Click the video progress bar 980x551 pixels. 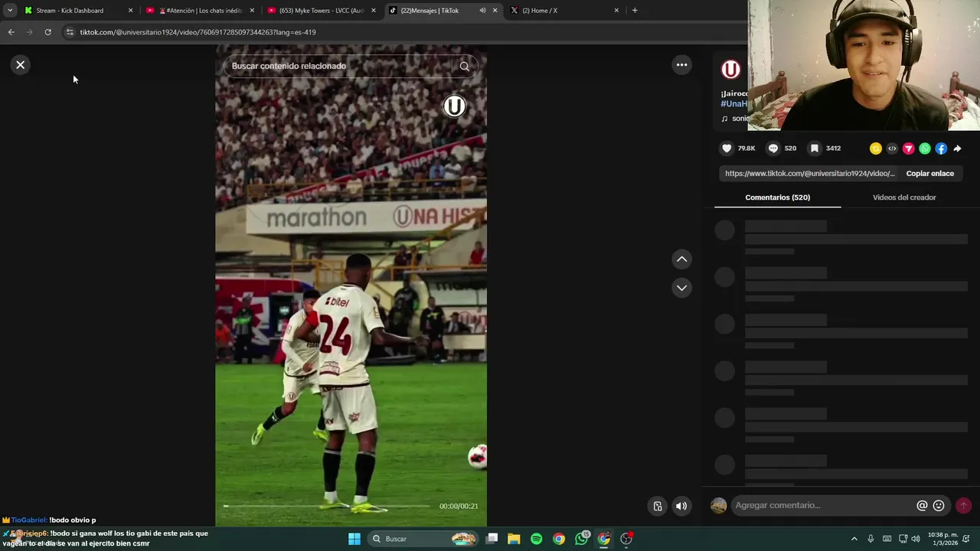point(327,506)
